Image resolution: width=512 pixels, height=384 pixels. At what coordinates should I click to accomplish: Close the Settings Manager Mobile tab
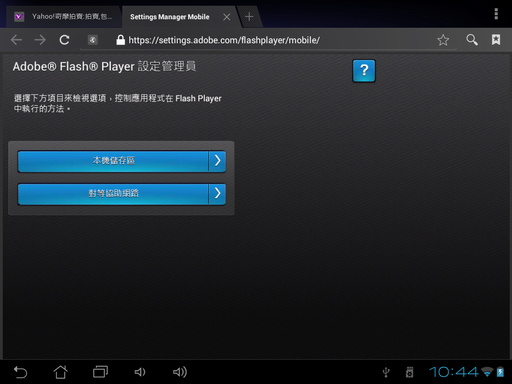coord(227,17)
